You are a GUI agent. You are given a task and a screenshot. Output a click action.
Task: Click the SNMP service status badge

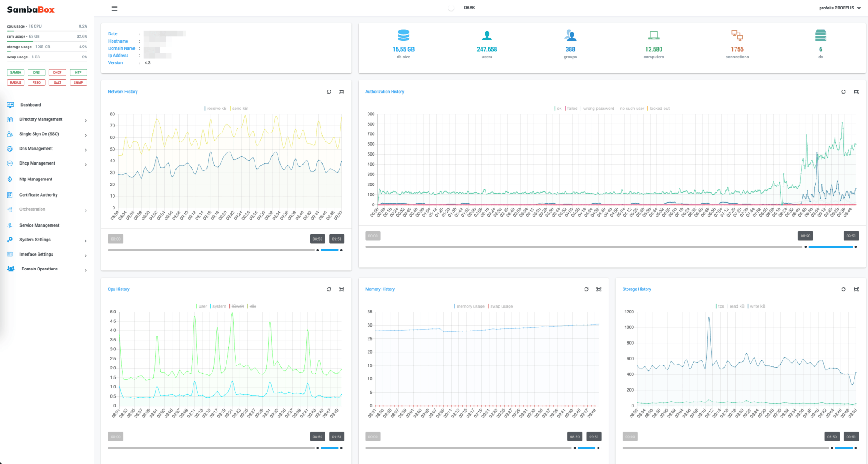point(78,82)
